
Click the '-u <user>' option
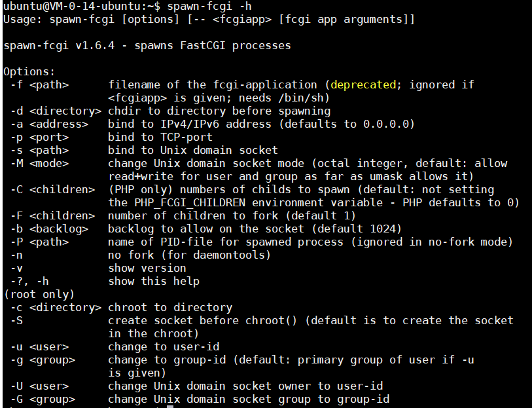coord(39,346)
